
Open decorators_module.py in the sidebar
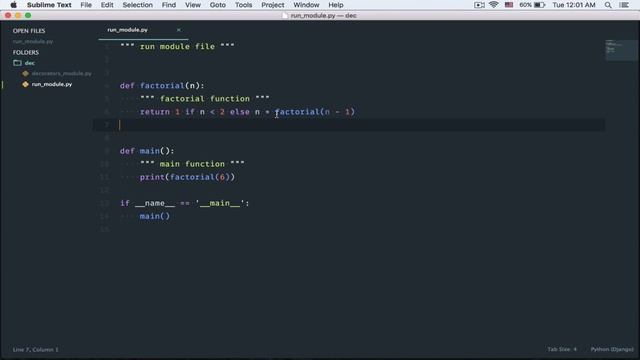(62, 73)
